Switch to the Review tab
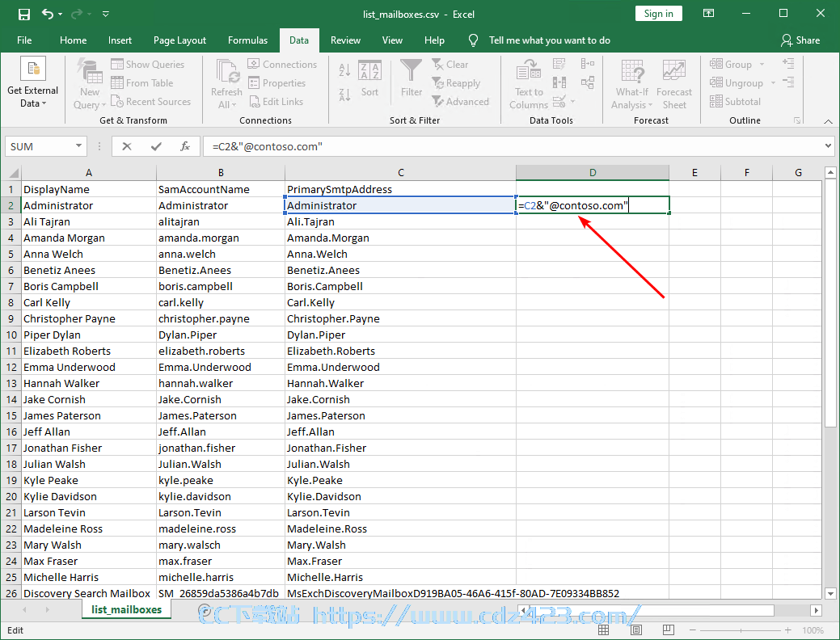 345,40
